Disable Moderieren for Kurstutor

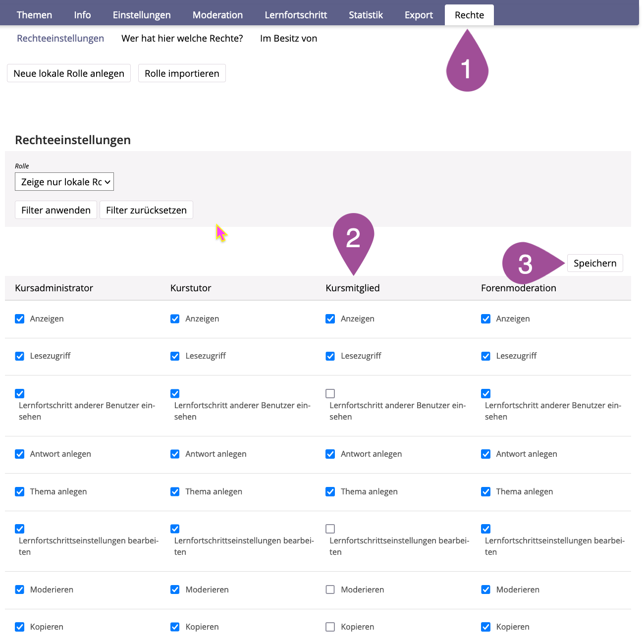click(x=175, y=590)
